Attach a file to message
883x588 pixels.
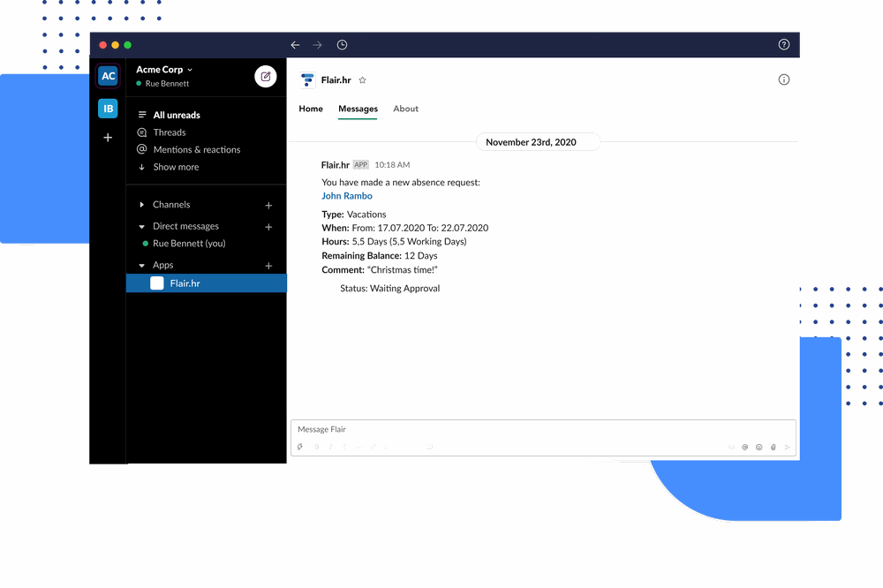[774, 448]
